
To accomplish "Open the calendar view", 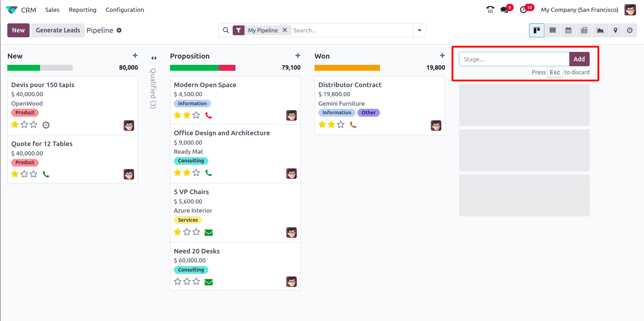I will pyautogui.click(x=568, y=30).
